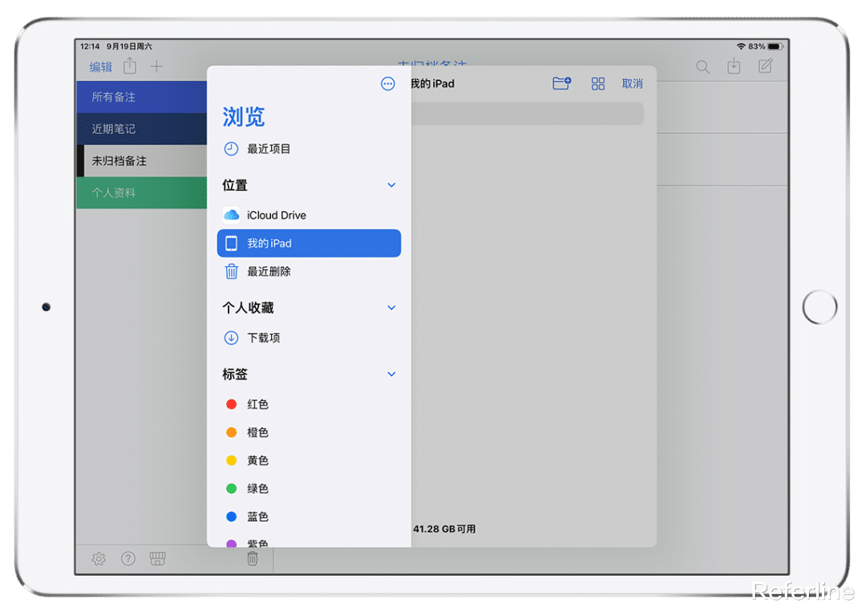The height and width of the screenshot is (616, 866).
Task: Switch to grid view layout
Action: pos(597,83)
